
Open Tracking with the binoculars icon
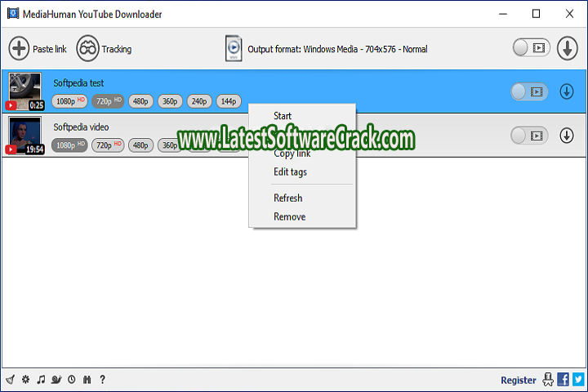tap(87, 49)
